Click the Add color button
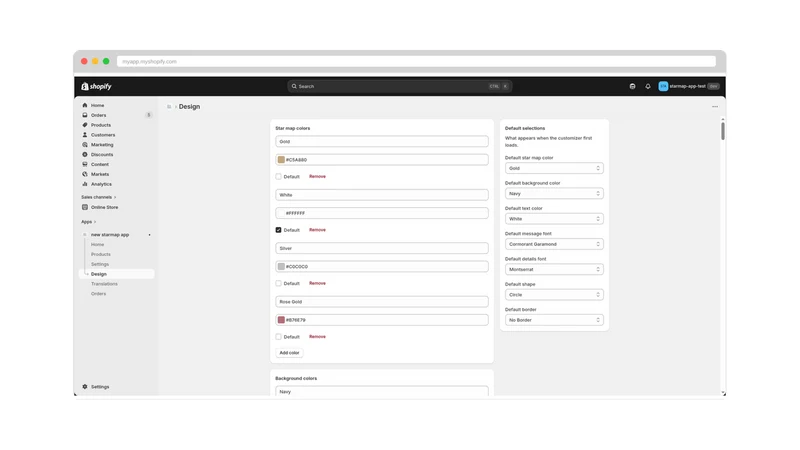Viewport: 800px width, 450px height. click(x=289, y=353)
